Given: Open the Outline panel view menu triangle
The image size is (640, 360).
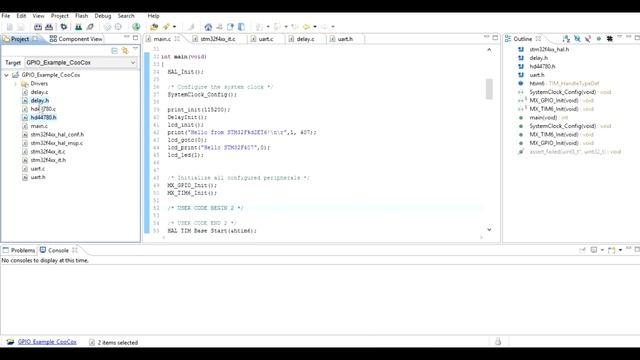Looking at the screenshot, I should (620, 37).
